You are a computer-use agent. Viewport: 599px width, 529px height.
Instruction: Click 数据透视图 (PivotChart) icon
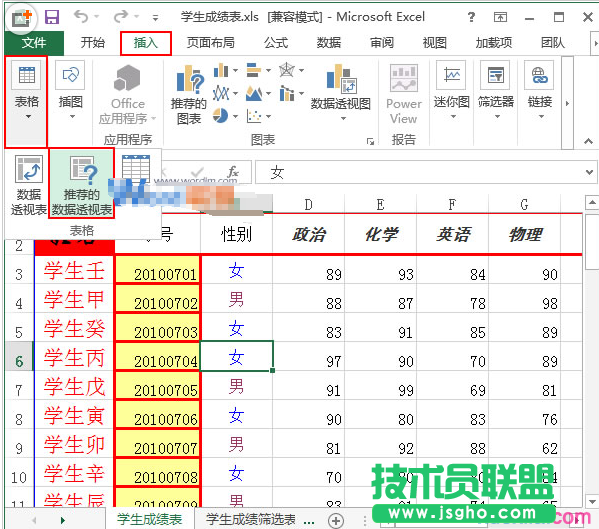click(341, 92)
